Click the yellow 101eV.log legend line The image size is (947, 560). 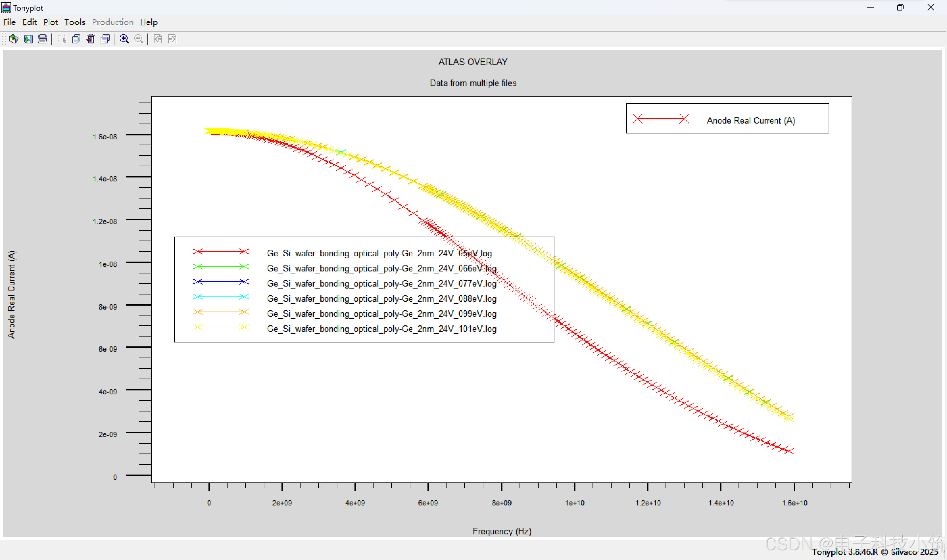(x=221, y=327)
